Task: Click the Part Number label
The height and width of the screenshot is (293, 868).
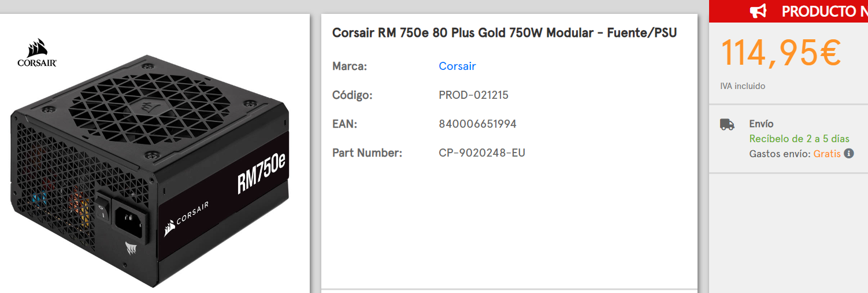Action: [367, 153]
